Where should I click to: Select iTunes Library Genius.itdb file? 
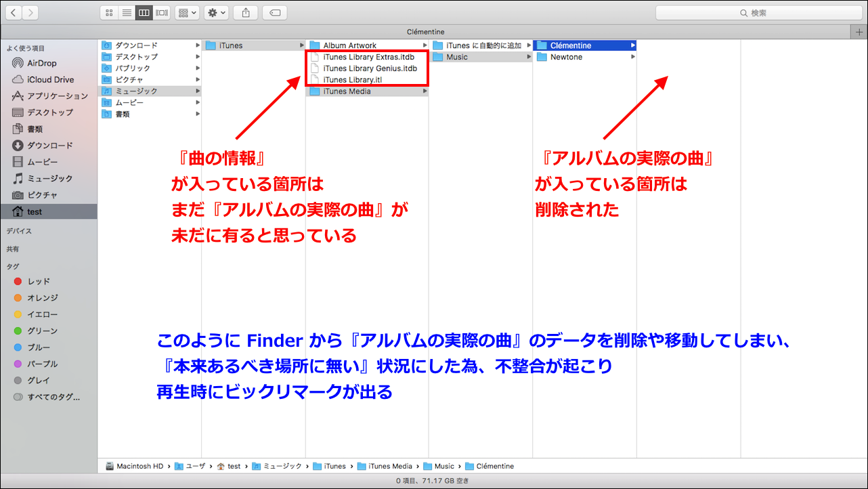click(368, 68)
